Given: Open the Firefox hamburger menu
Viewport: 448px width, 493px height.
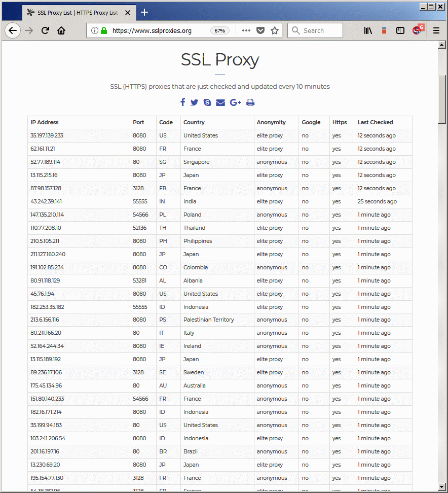Looking at the screenshot, I should (x=436, y=30).
